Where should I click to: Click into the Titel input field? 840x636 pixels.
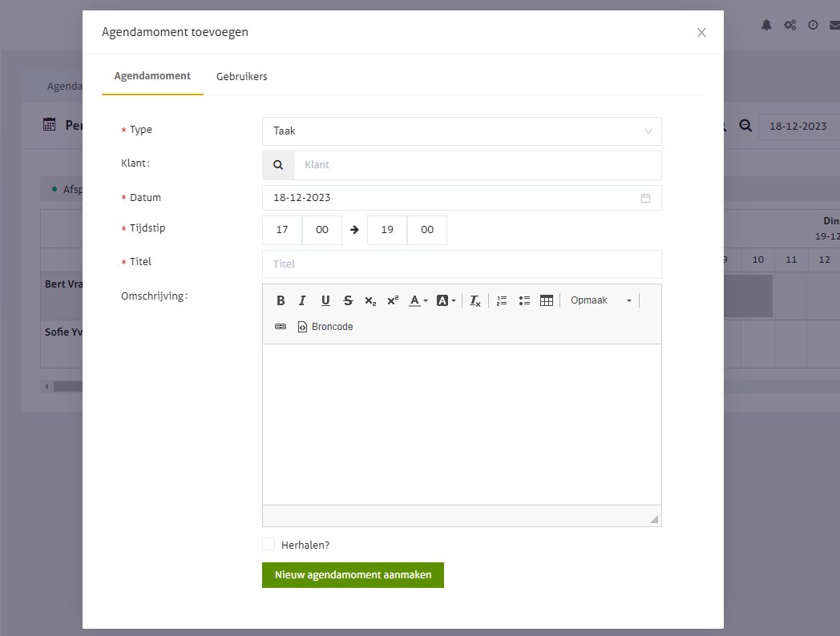click(462, 264)
